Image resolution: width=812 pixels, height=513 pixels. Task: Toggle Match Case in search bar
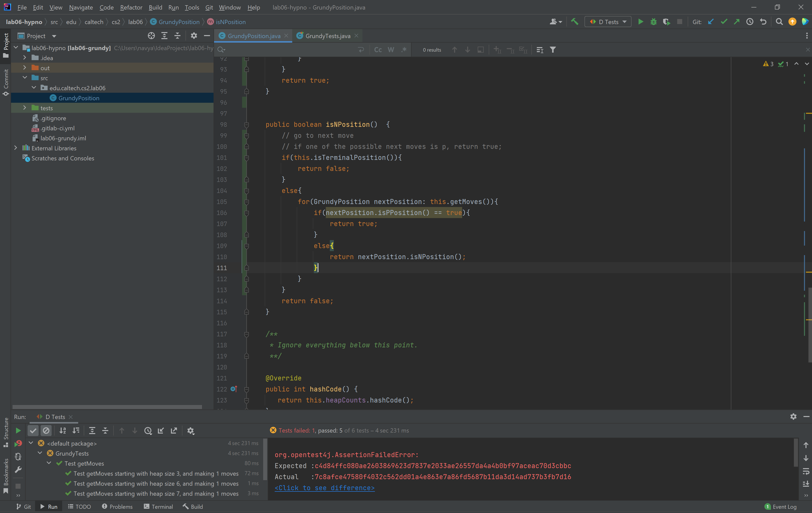[x=378, y=50]
